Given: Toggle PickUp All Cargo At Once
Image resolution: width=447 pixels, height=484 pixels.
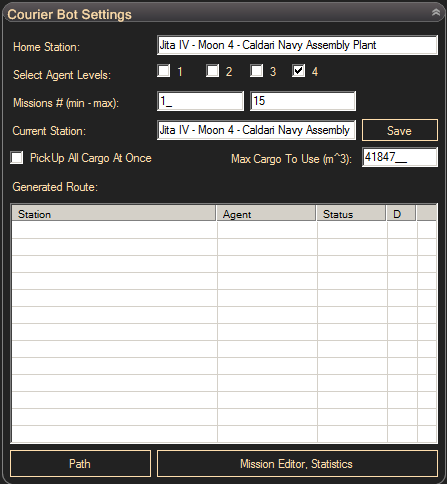Looking at the screenshot, I should click(x=17, y=158).
